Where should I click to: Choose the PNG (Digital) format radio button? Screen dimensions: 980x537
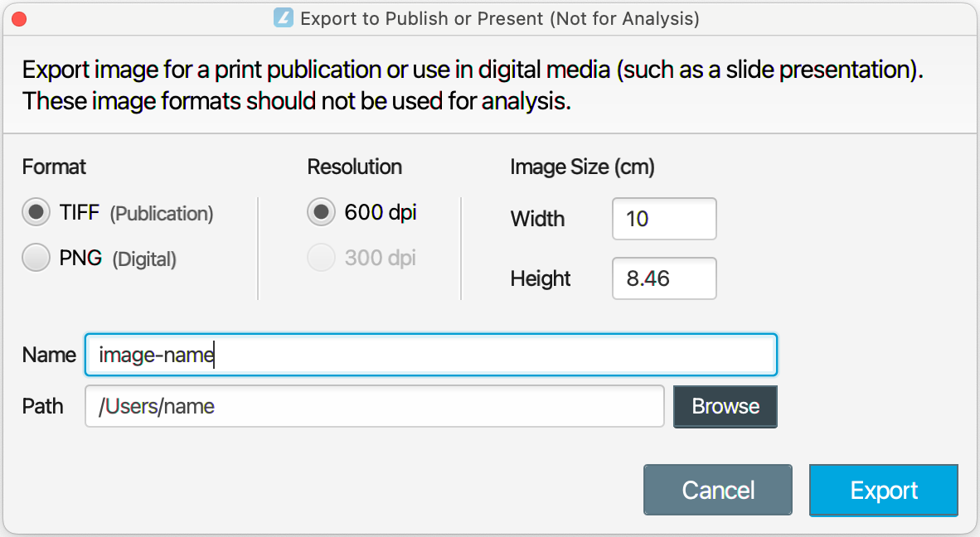pyautogui.click(x=36, y=259)
